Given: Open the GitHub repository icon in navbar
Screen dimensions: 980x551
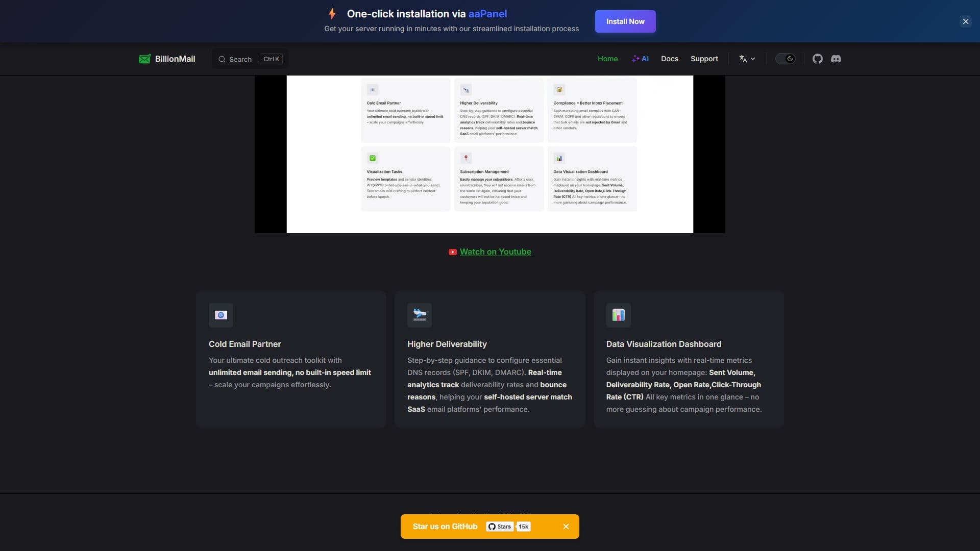Looking at the screenshot, I should 818,59.
